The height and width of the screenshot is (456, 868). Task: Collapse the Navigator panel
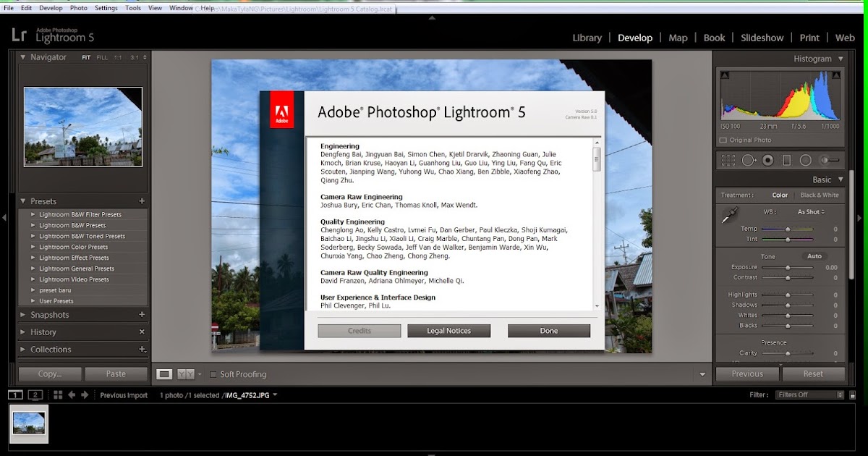click(22, 57)
